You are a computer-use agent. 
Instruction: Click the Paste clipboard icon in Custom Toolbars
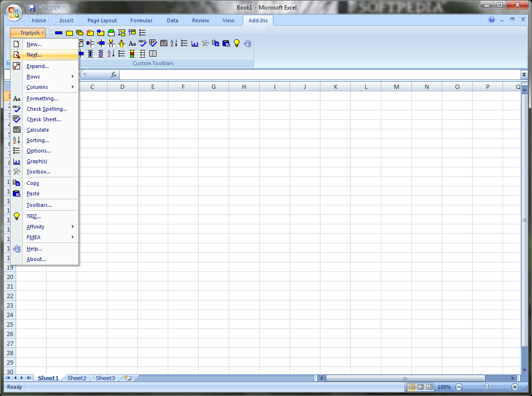226,43
